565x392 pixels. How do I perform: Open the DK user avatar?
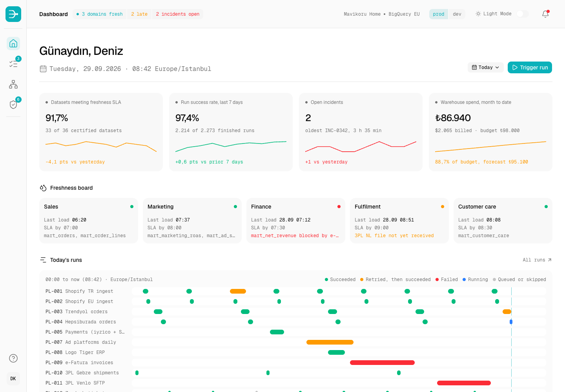tap(13, 379)
